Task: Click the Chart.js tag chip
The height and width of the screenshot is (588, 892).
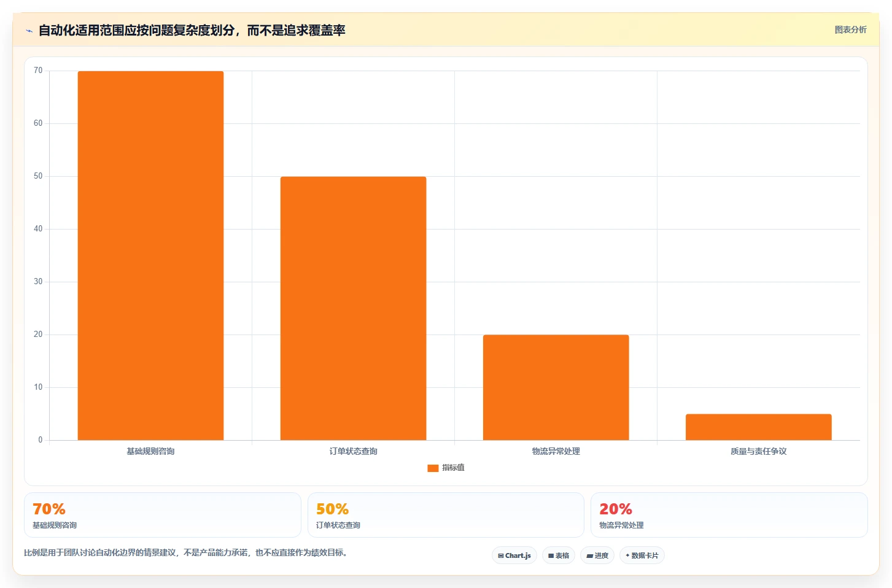Action: (x=514, y=555)
